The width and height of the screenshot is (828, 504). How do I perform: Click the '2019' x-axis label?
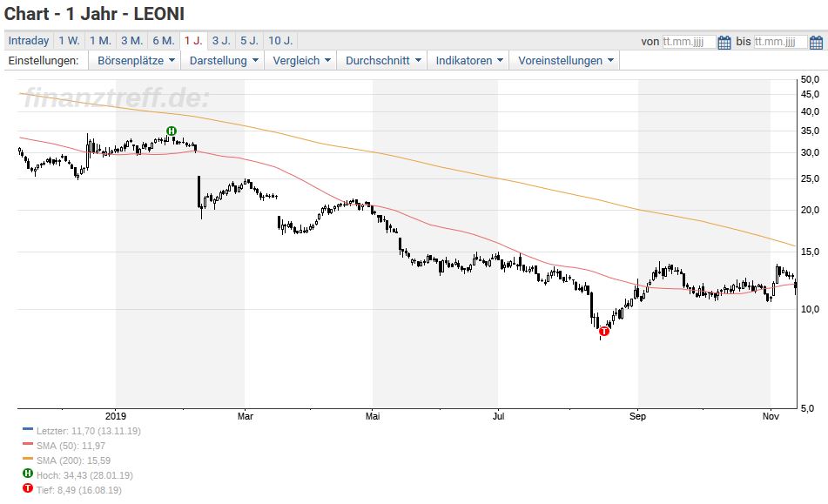click(x=116, y=416)
